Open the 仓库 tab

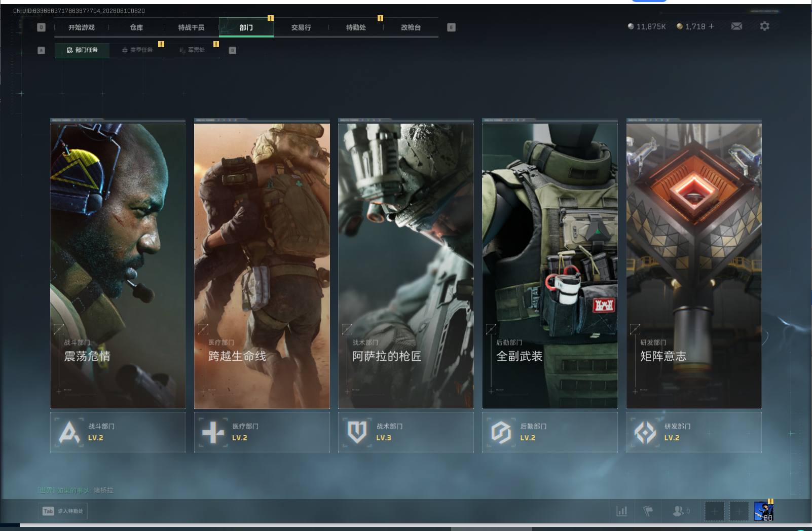(136, 27)
